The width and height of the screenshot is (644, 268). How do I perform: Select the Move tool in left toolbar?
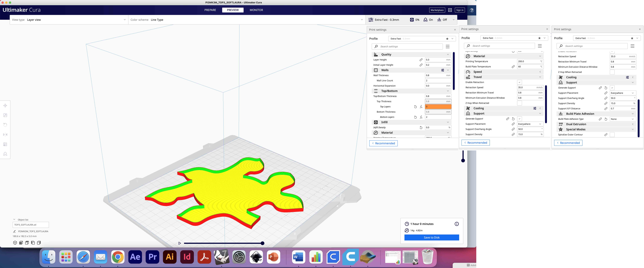click(x=5, y=106)
